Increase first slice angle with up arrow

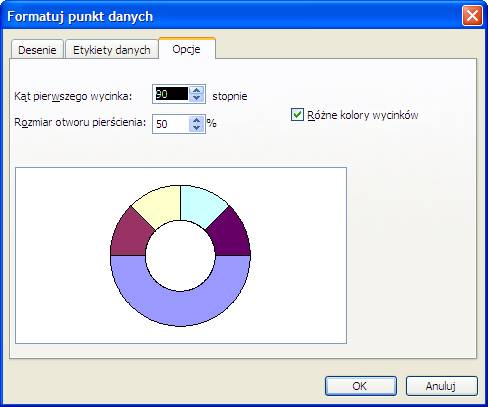point(197,90)
